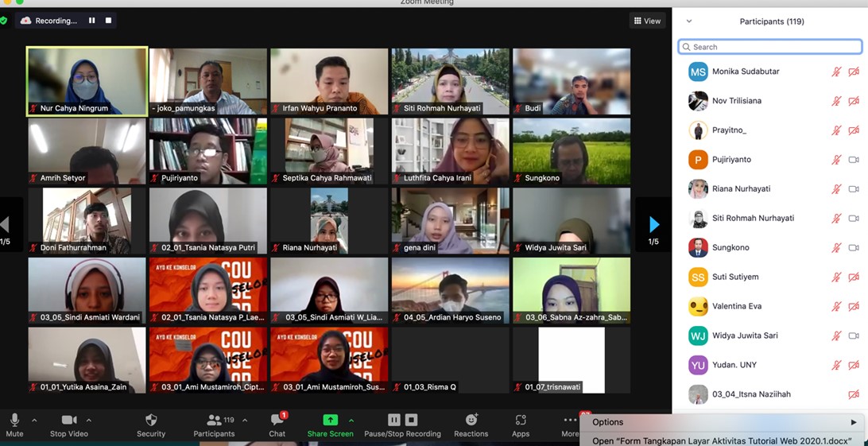Open Security shield menu
The height and width of the screenshot is (446, 868).
[151, 425]
